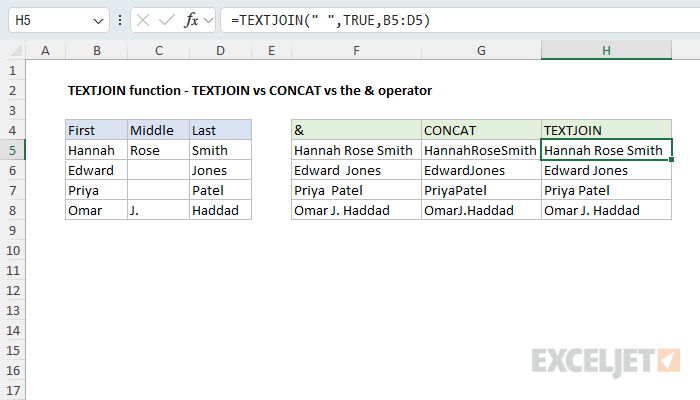Viewport: 700px width, 400px height.
Task: Select row 12 header
Action: (12, 291)
